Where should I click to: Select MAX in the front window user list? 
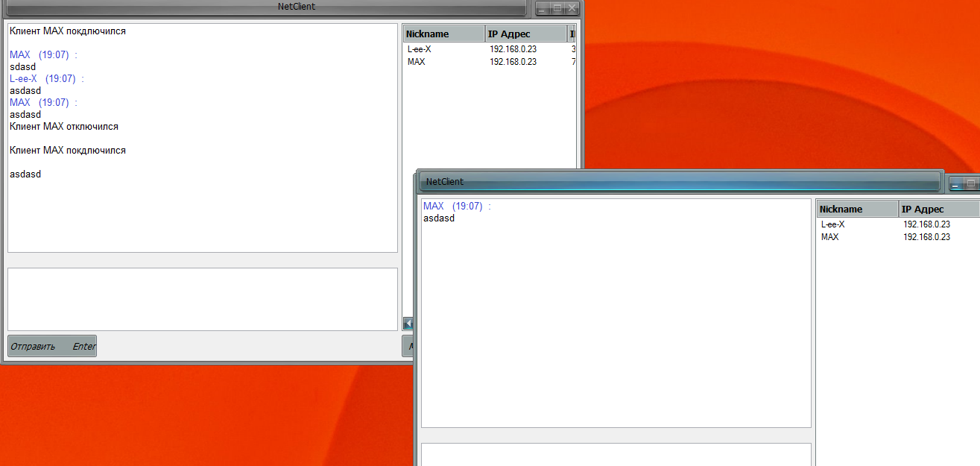coord(830,237)
